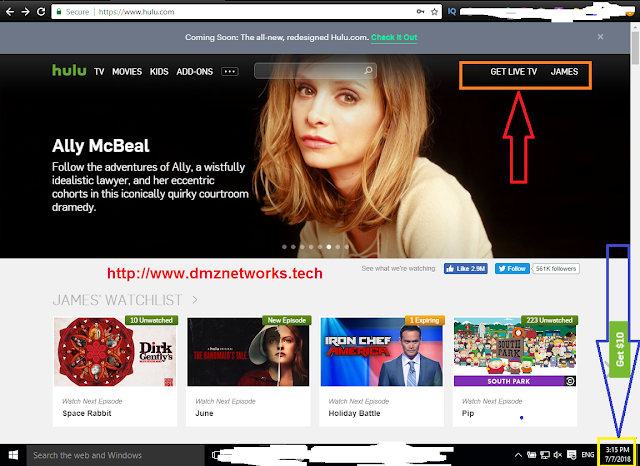
Task: Dismiss the Coming Soon banner
Action: [x=600, y=37]
